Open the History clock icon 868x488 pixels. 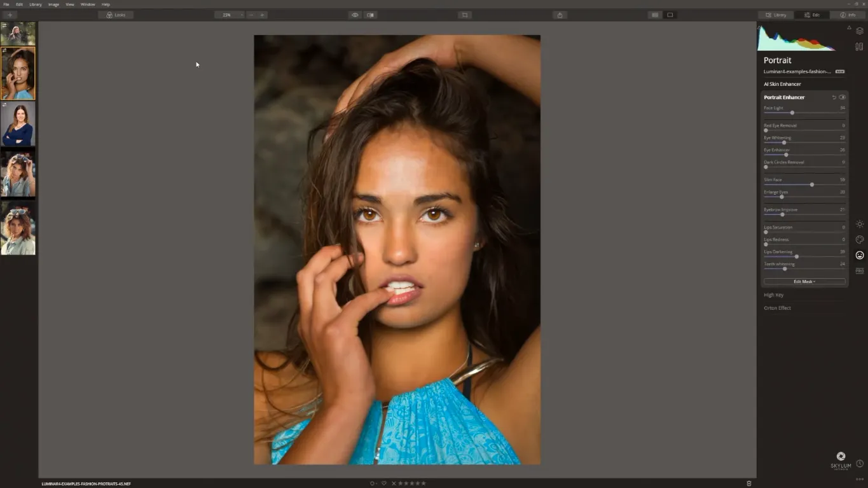(x=859, y=464)
